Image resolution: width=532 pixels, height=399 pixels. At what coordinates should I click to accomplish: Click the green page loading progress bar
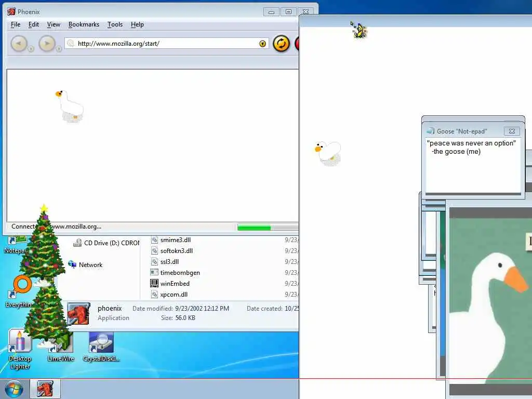pyautogui.click(x=254, y=228)
